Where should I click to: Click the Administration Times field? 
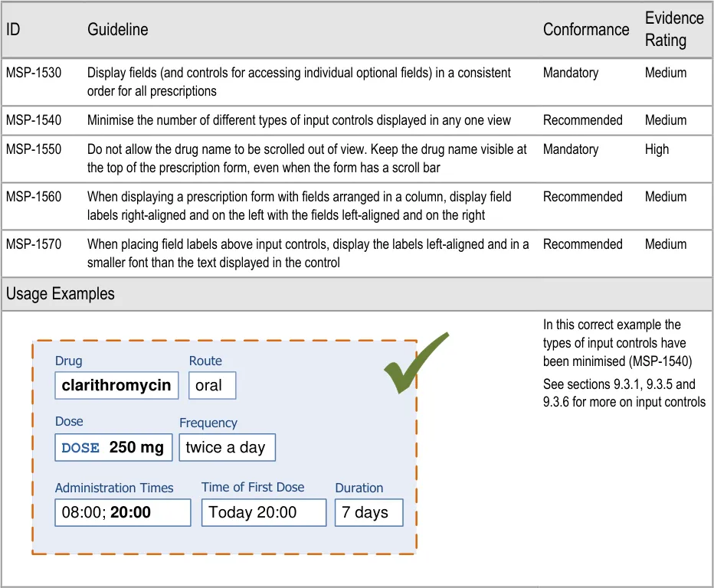pos(123,512)
